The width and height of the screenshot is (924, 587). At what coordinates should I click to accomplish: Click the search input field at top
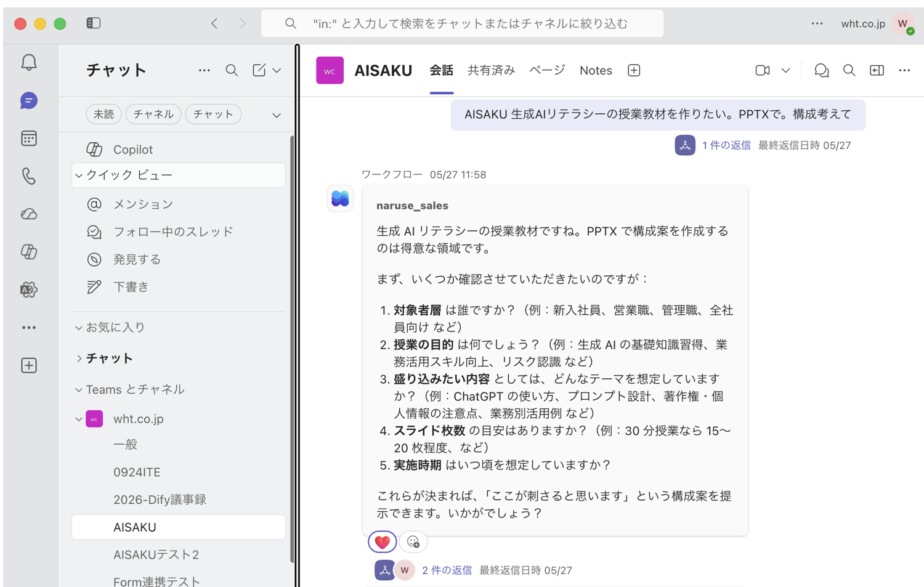click(462, 23)
